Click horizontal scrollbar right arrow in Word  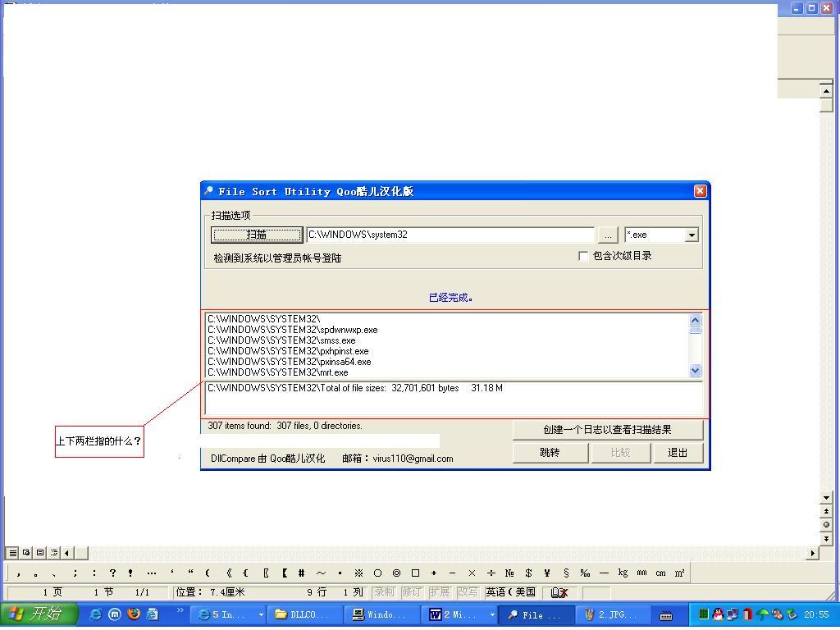coord(813,553)
